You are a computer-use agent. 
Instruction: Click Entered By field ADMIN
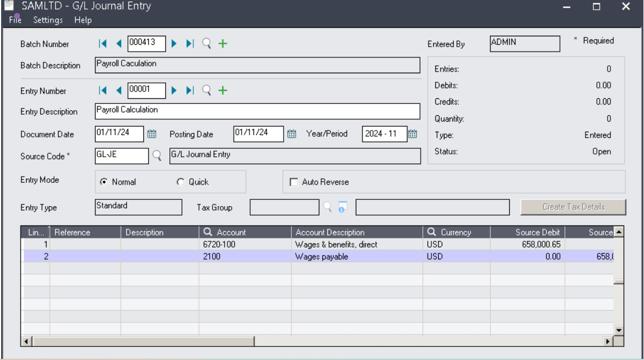point(525,44)
